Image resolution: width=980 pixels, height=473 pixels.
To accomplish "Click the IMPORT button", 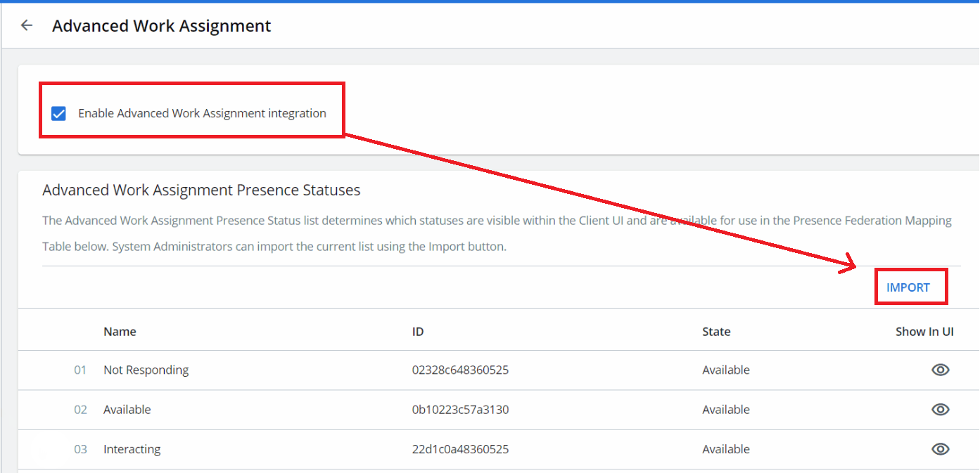I will (908, 287).
